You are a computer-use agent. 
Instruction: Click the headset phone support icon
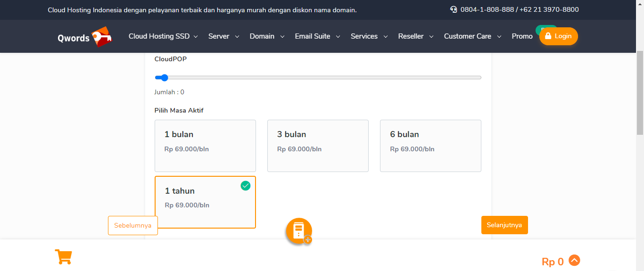pyautogui.click(x=454, y=9)
